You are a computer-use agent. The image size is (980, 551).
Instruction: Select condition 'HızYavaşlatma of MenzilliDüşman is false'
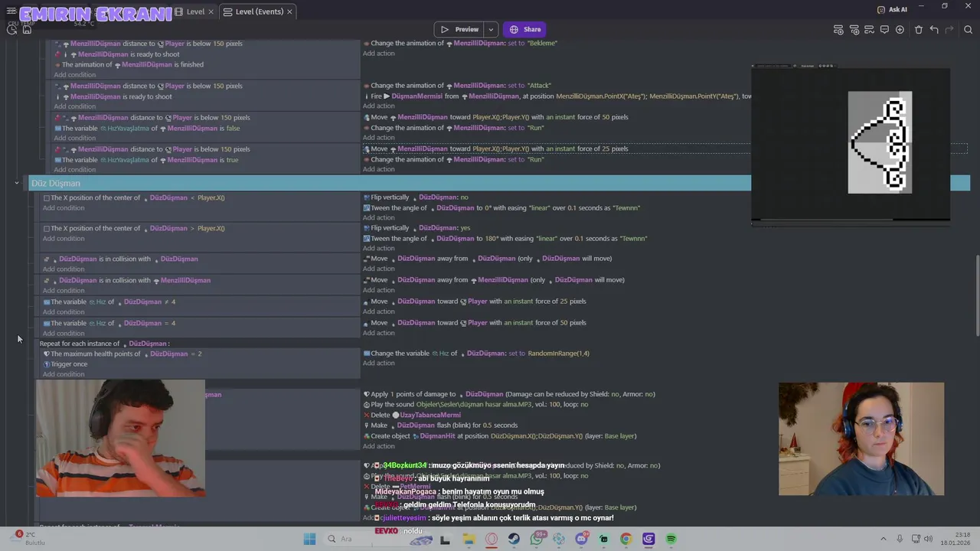[x=147, y=128]
